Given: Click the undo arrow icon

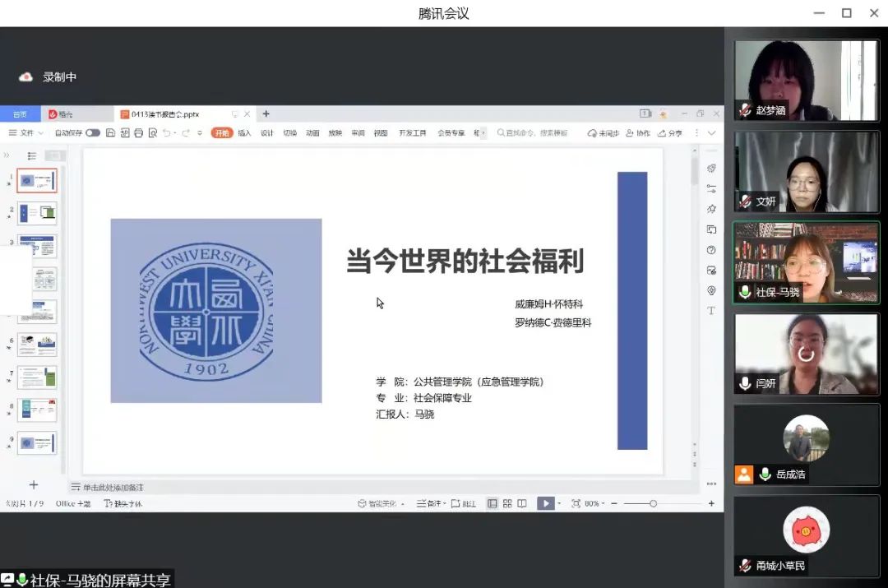Looking at the screenshot, I should click(x=167, y=133).
